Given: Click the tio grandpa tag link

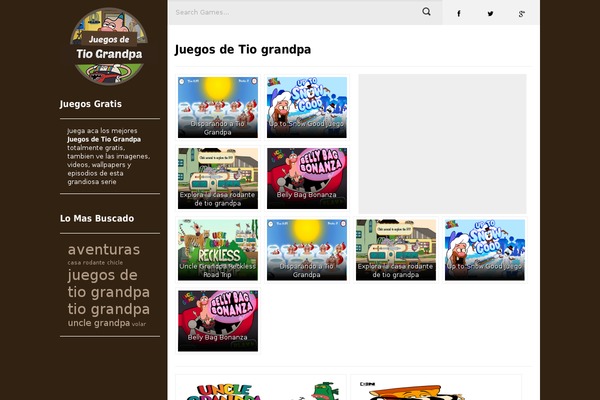Looking at the screenshot, I should (x=109, y=309).
